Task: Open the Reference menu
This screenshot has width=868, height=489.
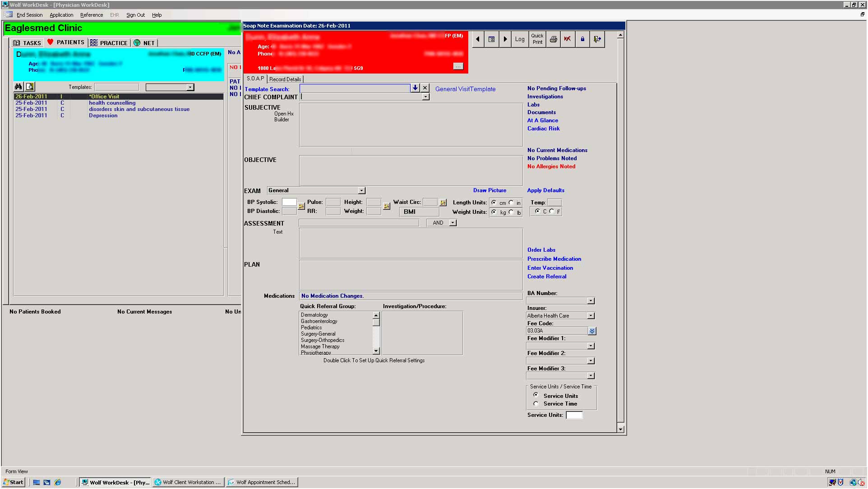Action: [92, 15]
